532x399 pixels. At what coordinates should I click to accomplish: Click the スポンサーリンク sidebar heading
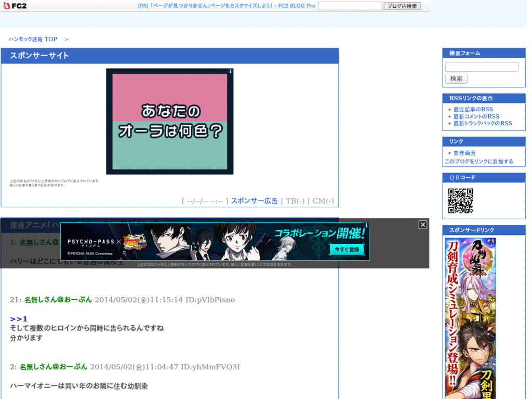tap(472, 230)
